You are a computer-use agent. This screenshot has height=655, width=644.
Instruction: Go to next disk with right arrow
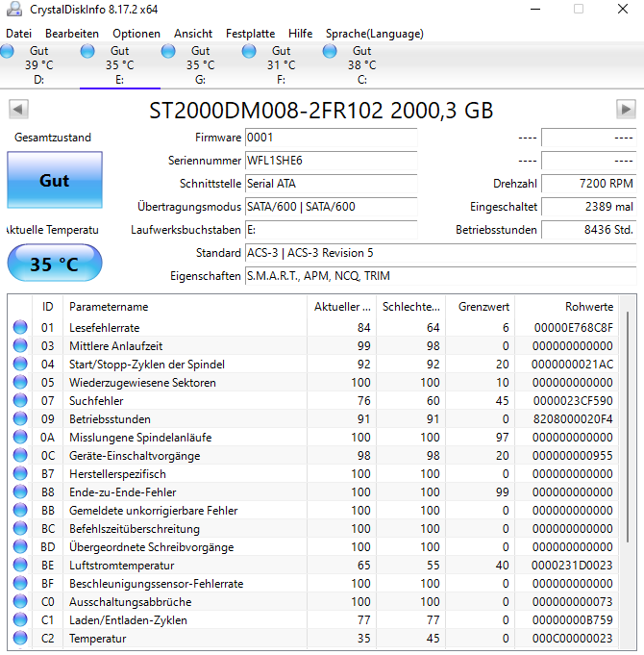(626, 110)
